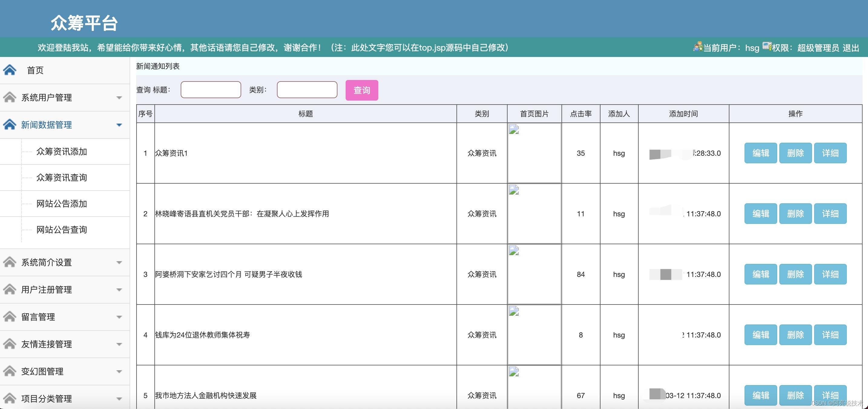Click the current user icon before 当前用户
The image size is (868, 409).
click(x=698, y=47)
